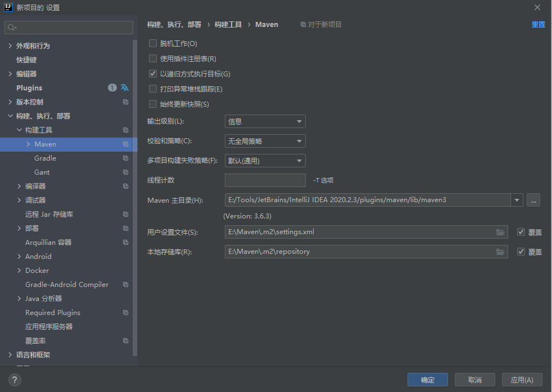Open the Maven 主目录 path dropdown arrow

[x=517, y=200]
